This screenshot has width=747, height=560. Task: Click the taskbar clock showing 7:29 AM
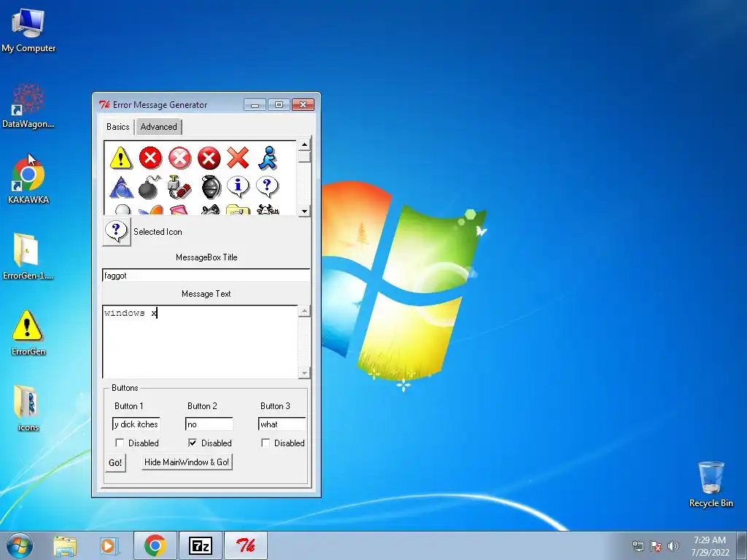pos(710,546)
